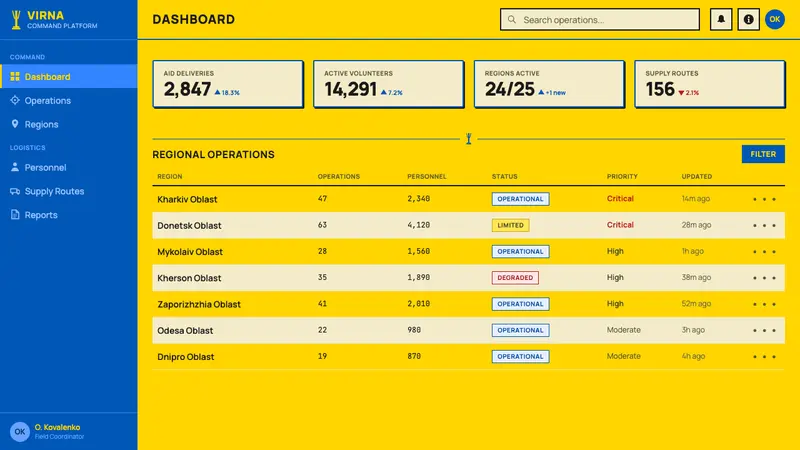Open Operations in the sidebar
This screenshot has width=800, height=450.
pos(68,101)
